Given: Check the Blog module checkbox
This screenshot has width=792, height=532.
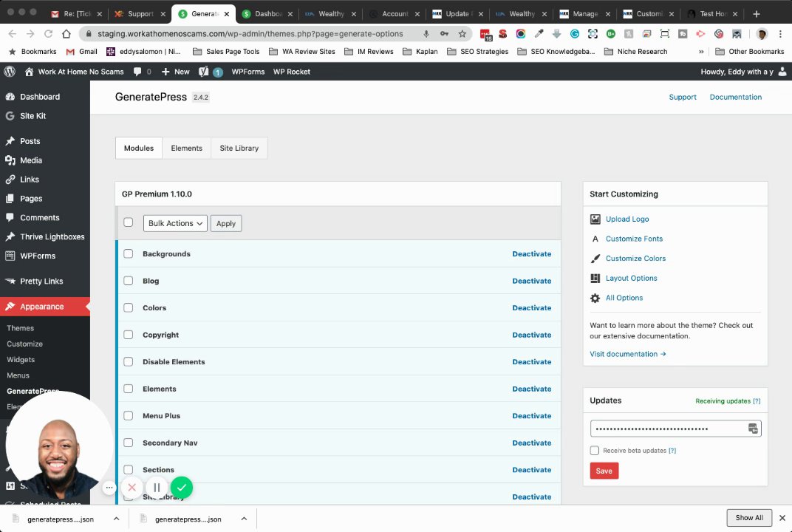Looking at the screenshot, I should [x=129, y=280].
